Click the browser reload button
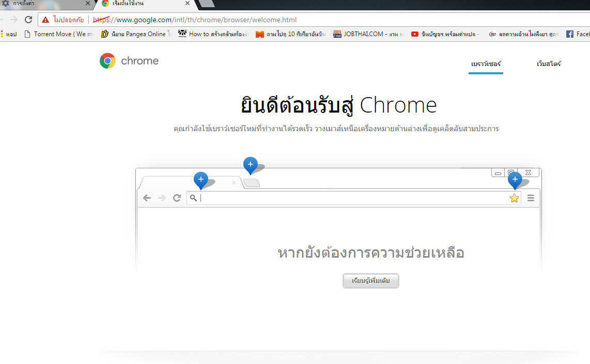Image resolution: width=590 pixels, height=364 pixels. pyautogui.click(x=28, y=20)
